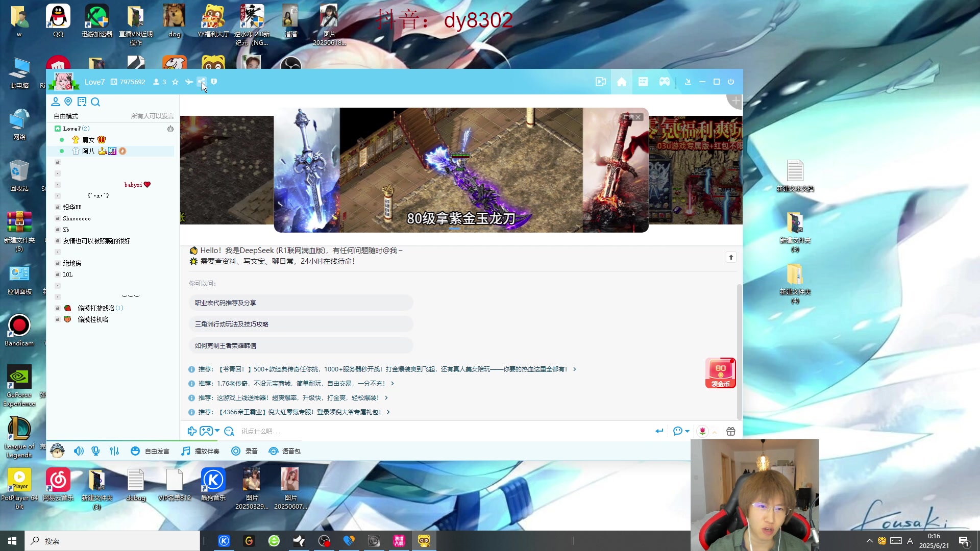The width and height of the screenshot is (980, 551).
Task: Switch to the home view icon
Action: (x=622, y=82)
